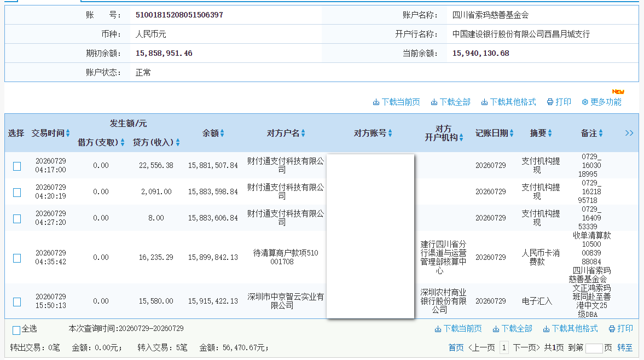The width and height of the screenshot is (644, 360).
Task: Click the top 打印 print link
Action: (x=559, y=102)
